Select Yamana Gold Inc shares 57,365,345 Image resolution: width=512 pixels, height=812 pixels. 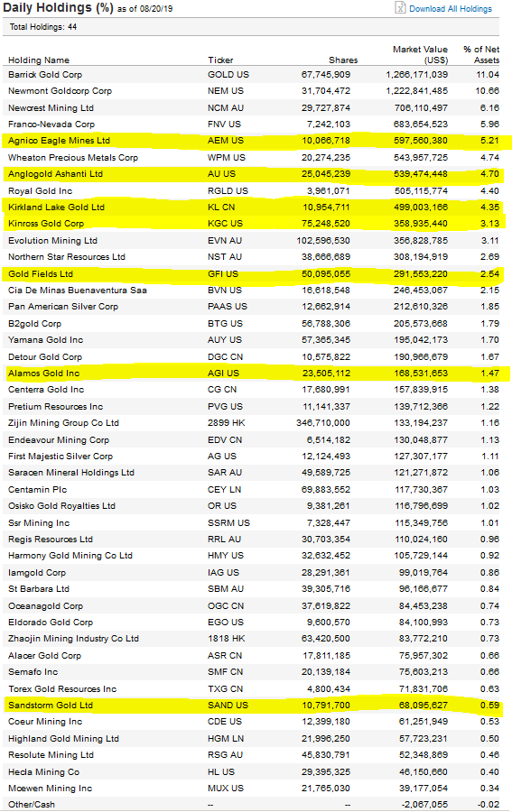325,340
